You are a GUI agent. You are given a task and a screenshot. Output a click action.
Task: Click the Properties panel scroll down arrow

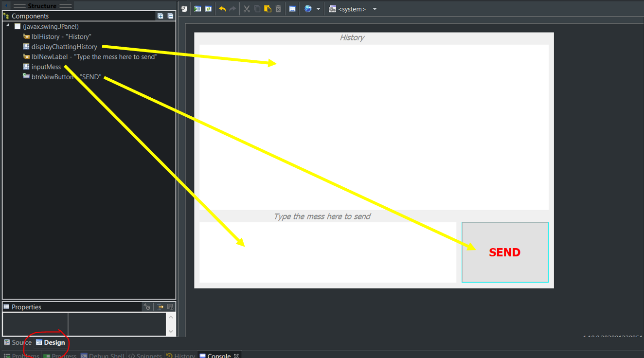click(x=170, y=331)
